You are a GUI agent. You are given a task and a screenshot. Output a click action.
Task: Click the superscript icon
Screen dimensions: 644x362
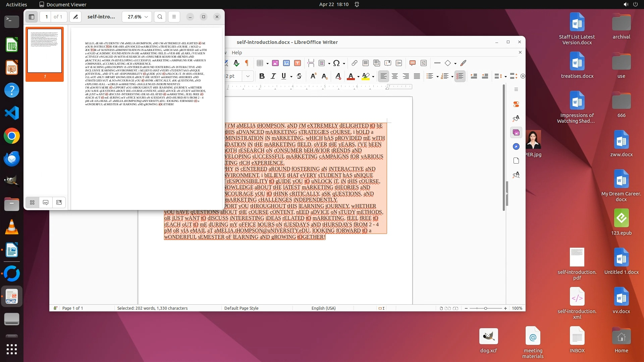[313, 76]
